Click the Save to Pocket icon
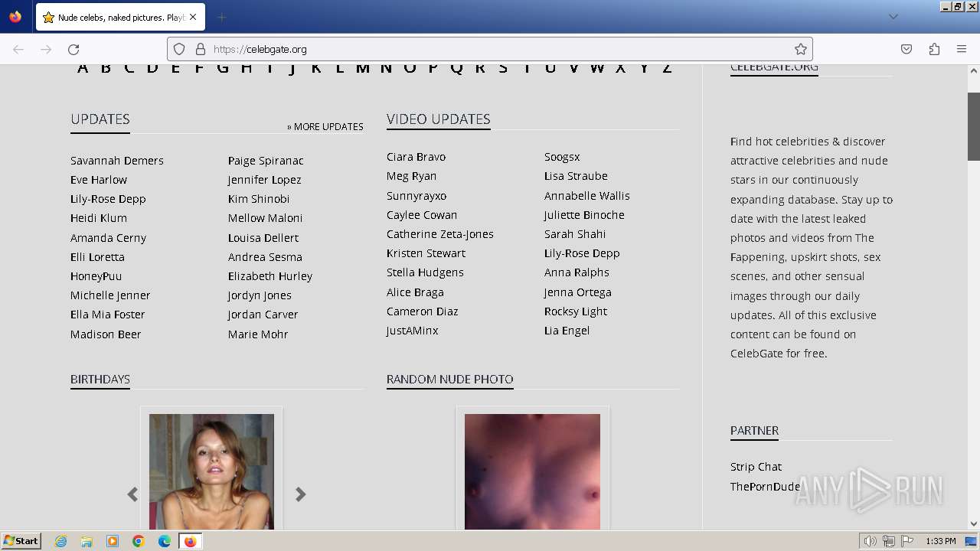980x551 pixels. pyautogui.click(x=906, y=49)
